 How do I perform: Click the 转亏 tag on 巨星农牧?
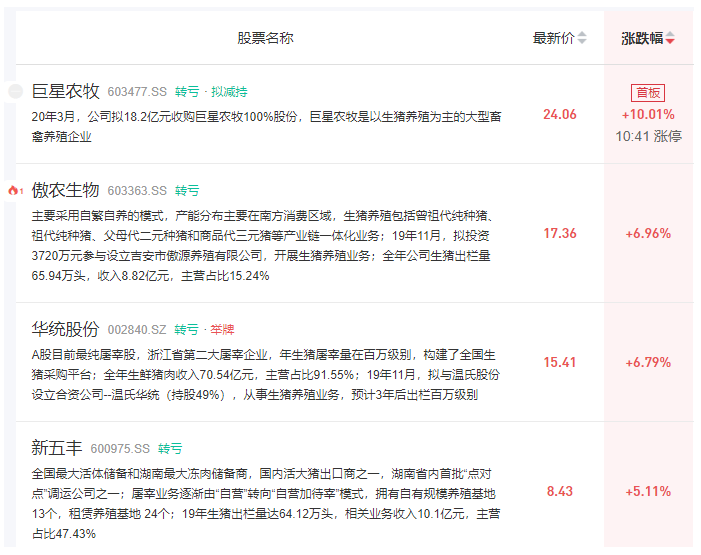click(187, 92)
